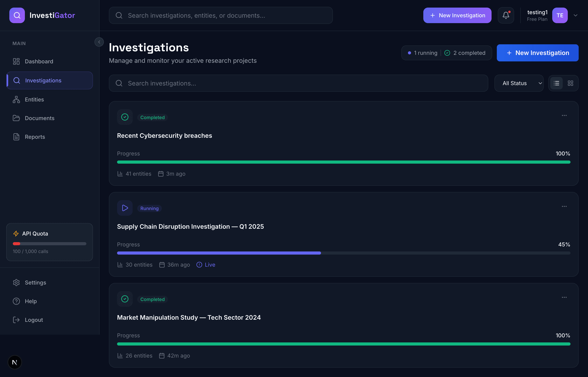This screenshot has height=377, width=588.
Task: Click the blue New Investigation button
Action: click(538, 53)
